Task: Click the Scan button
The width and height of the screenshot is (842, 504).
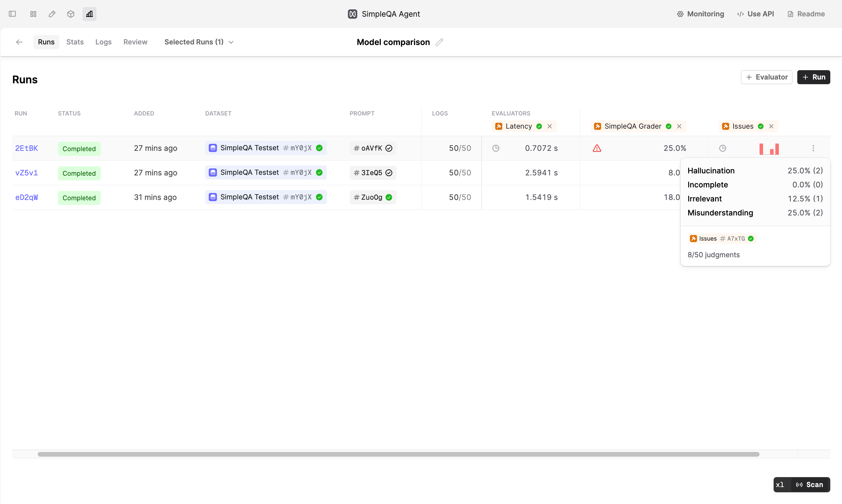Action: click(810, 485)
